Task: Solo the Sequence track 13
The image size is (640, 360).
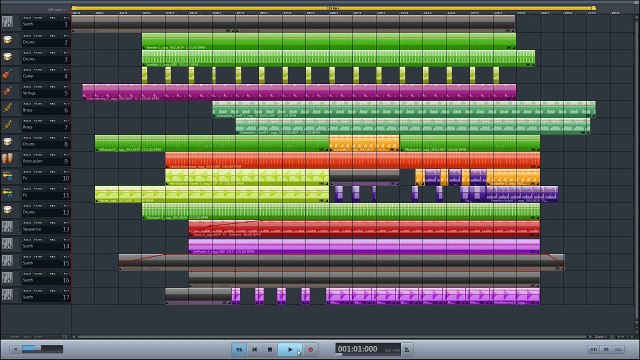Action: point(27,223)
